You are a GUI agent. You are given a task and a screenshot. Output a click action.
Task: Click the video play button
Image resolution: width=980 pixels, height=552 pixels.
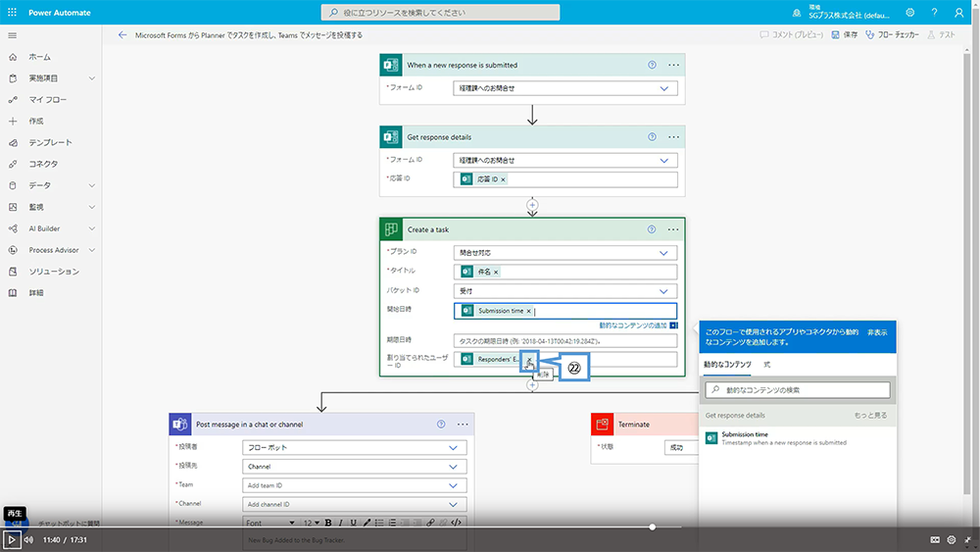[11, 539]
